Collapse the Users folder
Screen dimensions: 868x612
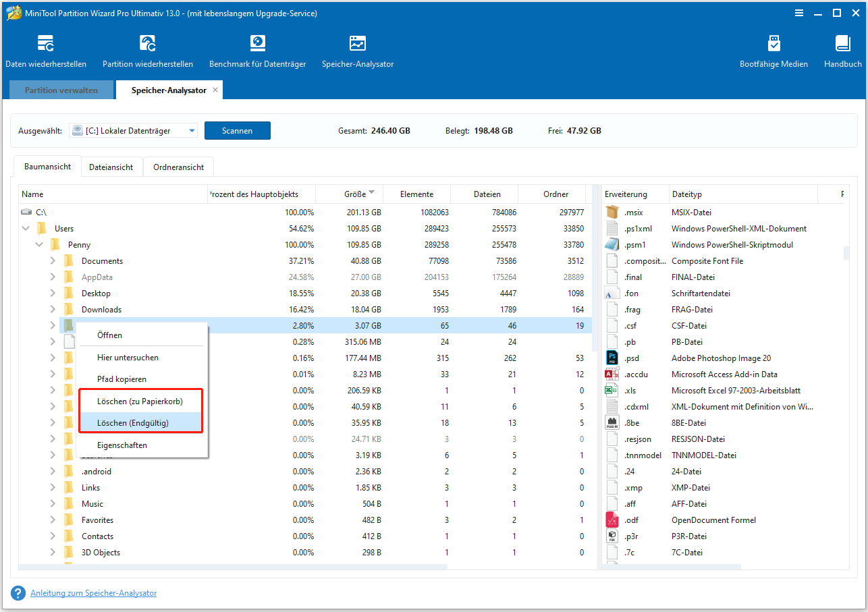click(26, 229)
